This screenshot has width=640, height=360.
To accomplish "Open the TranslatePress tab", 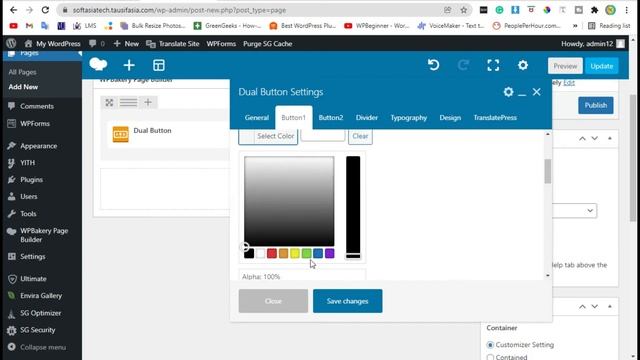I will pos(495,118).
